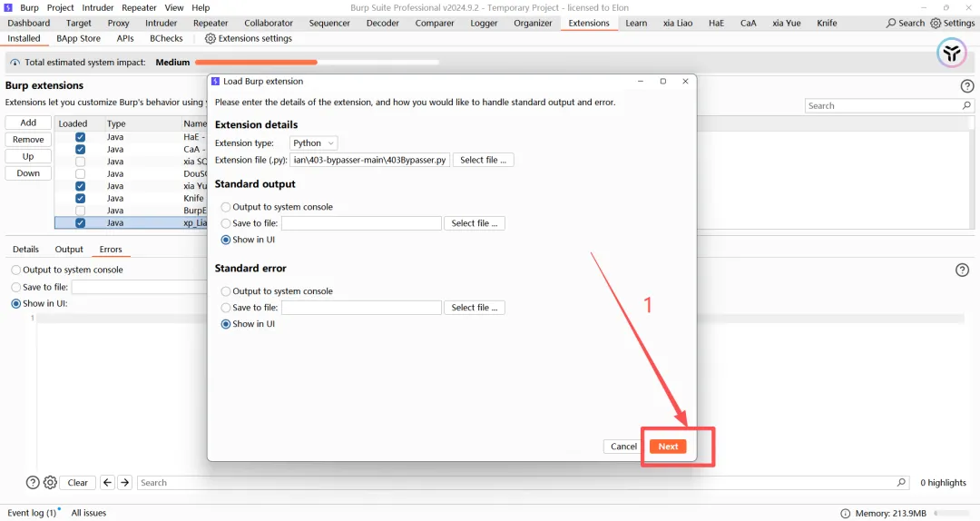Click the Extension file path field

[x=370, y=160]
